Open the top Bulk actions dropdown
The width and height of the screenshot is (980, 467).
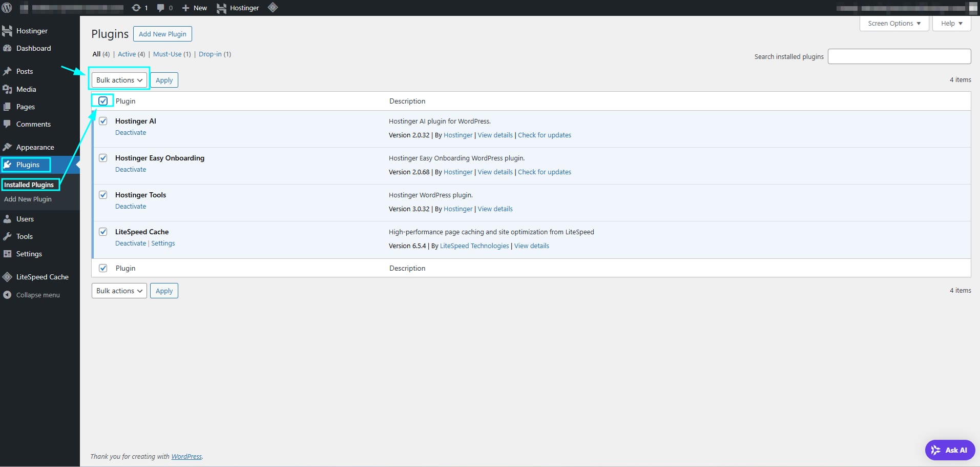point(119,80)
